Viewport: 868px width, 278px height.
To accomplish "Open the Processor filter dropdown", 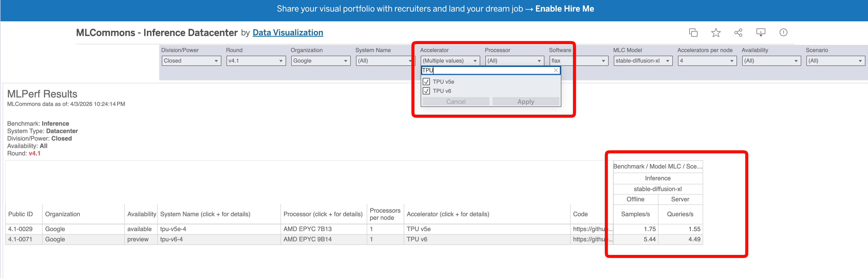I will tap(515, 61).
